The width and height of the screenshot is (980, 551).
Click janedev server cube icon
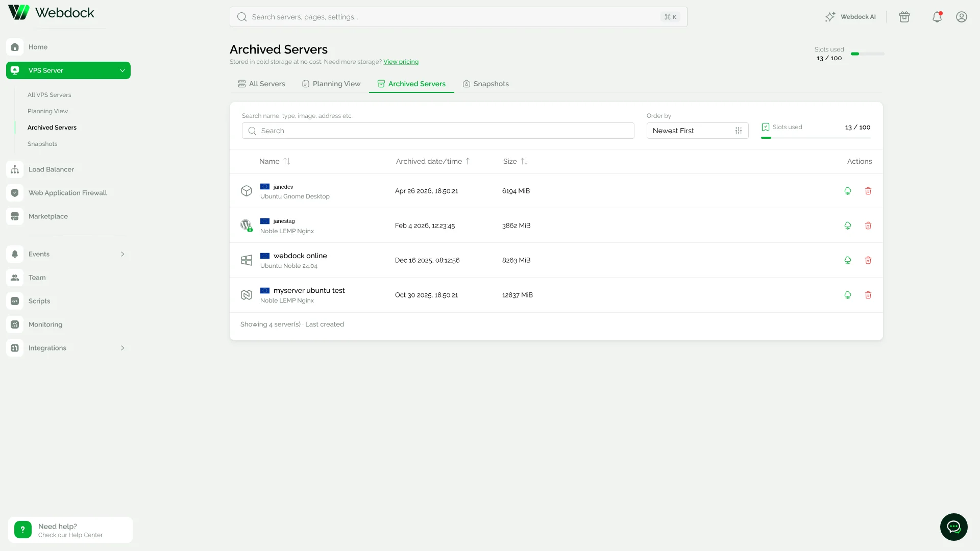click(247, 191)
